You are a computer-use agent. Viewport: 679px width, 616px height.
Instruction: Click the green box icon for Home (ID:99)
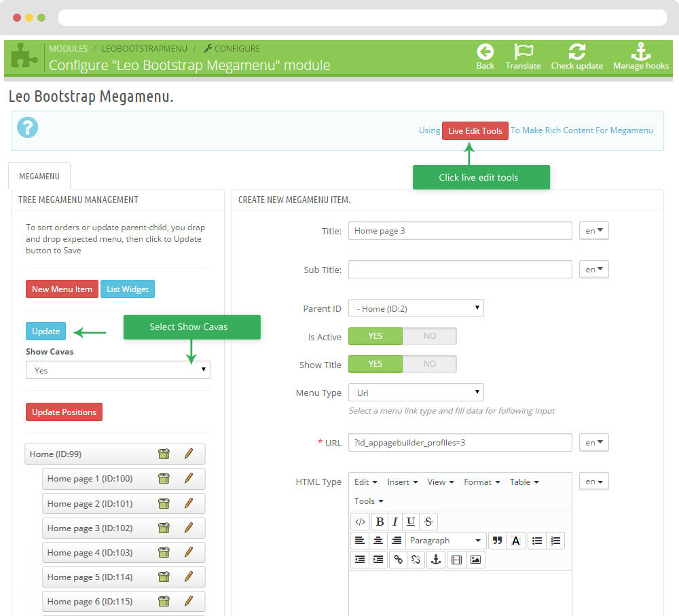pos(164,454)
